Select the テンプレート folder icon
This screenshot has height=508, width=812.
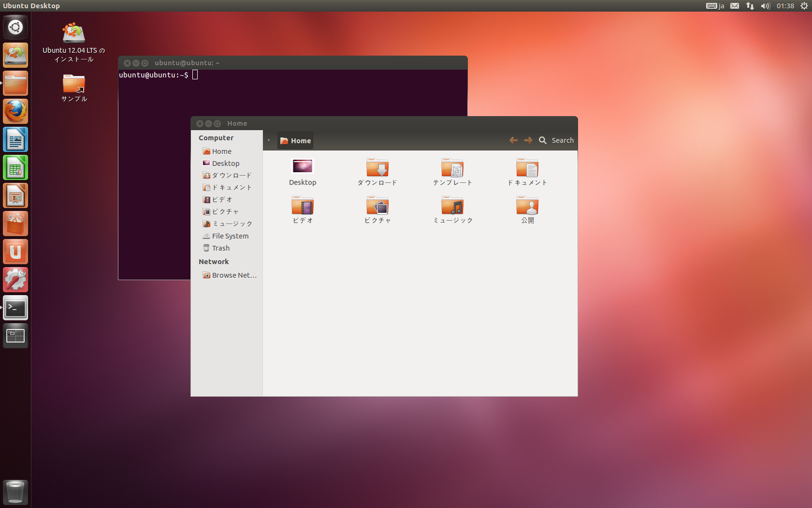point(452,172)
